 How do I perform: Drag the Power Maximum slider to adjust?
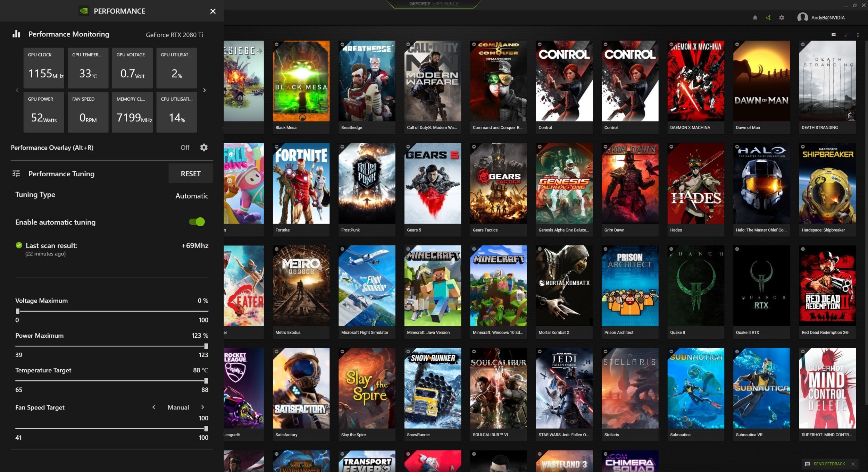pos(205,346)
